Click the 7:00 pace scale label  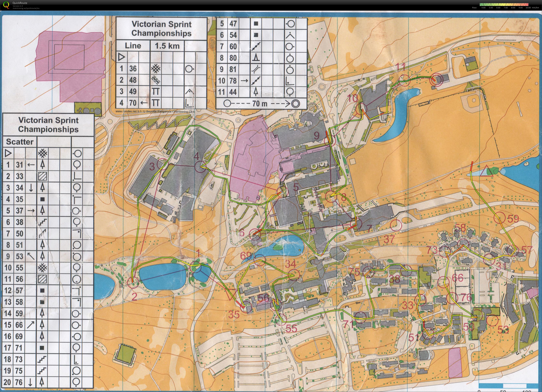(506, 8)
